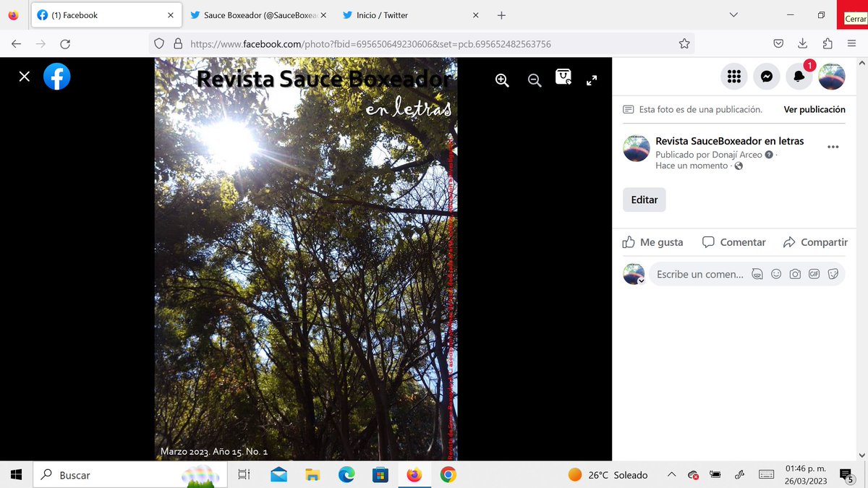868x488 pixels.
Task: Open weather widget 26°C Soleado
Action: (x=608, y=475)
